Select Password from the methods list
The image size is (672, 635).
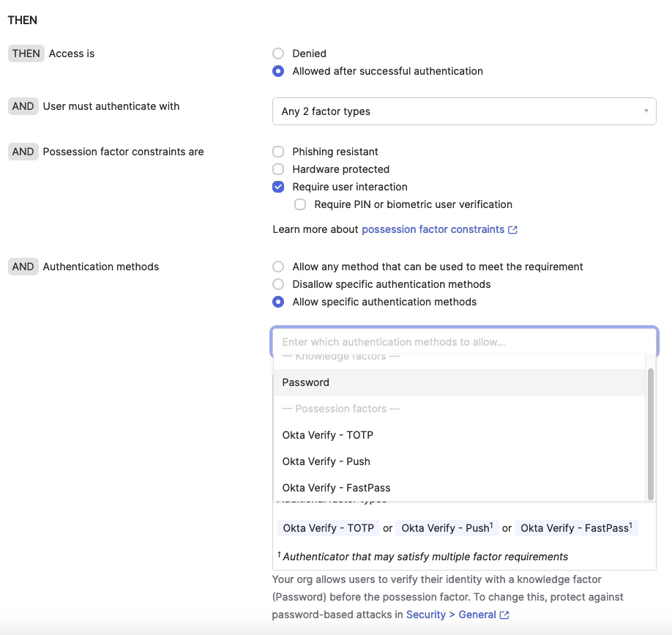pyautogui.click(x=305, y=382)
